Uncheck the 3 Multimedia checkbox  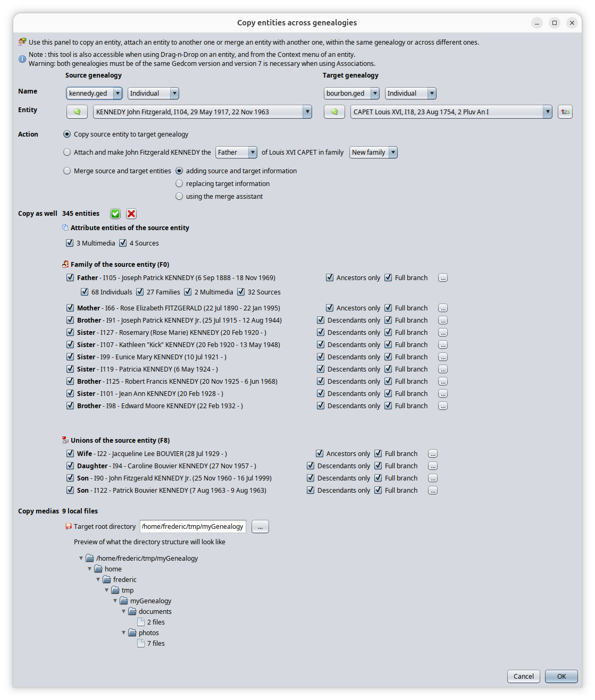pos(70,243)
